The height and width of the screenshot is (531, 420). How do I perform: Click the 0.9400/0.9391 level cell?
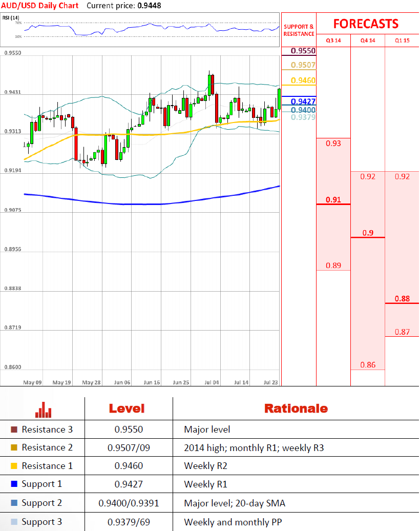(129, 503)
